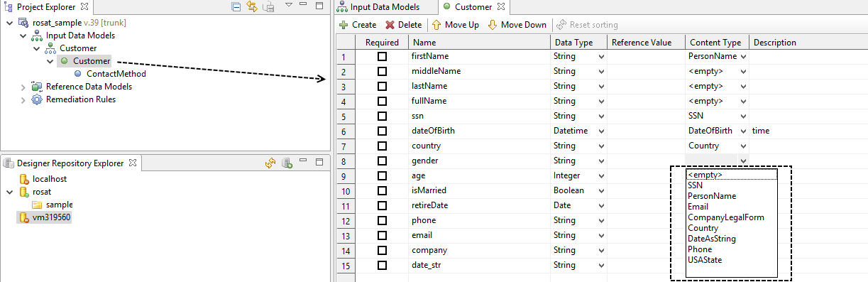Check Required for age
This screenshot has height=282, width=868.
point(382,175)
